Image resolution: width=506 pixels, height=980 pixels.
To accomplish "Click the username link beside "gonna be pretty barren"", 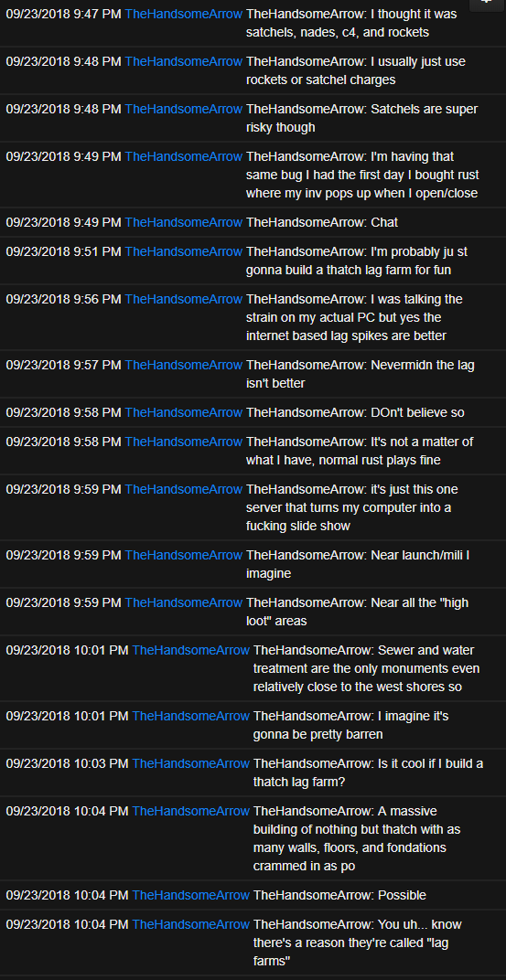I will tap(190, 716).
